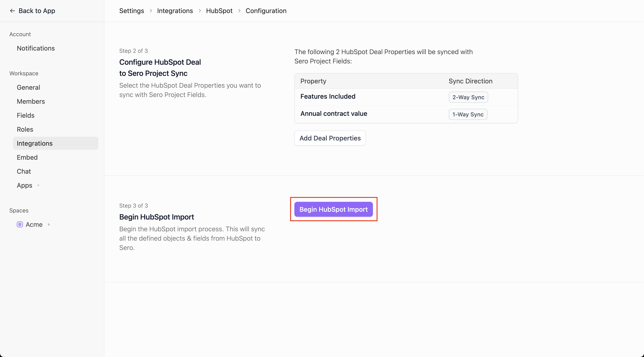The height and width of the screenshot is (357, 644).
Task: Open 2-Way Sync direction for Features Included
Action: tap(468, 97)
